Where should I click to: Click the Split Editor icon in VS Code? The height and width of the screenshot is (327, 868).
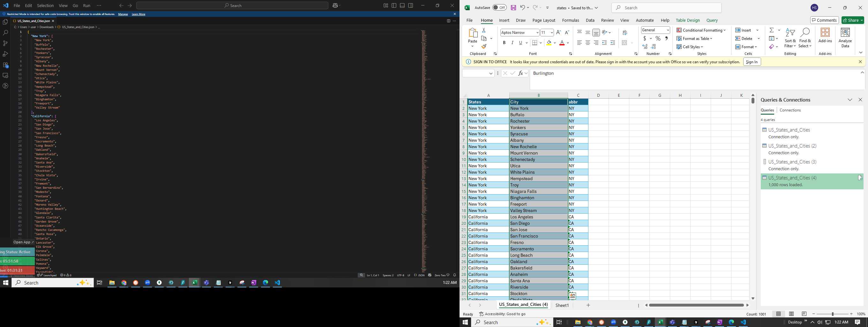[448, 21]
